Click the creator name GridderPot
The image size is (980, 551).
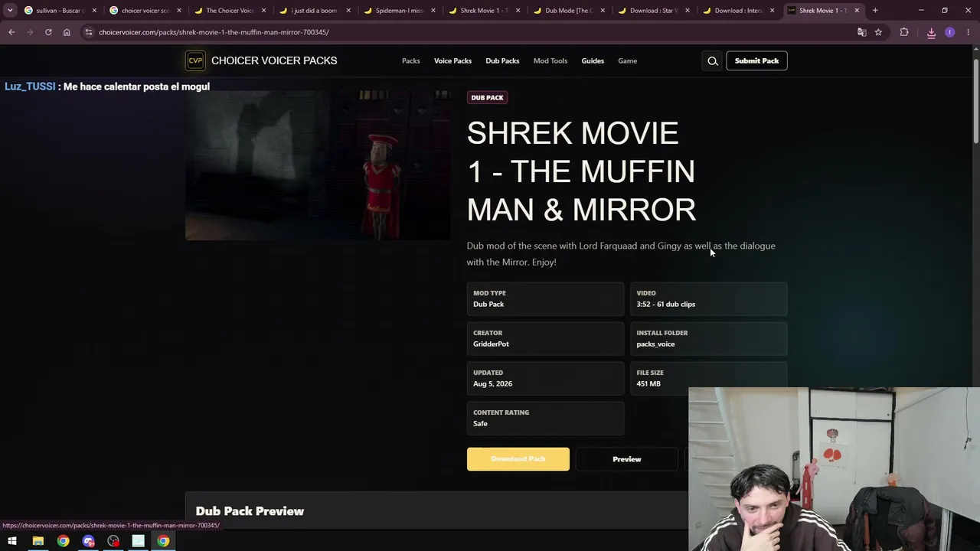[491, 344]
